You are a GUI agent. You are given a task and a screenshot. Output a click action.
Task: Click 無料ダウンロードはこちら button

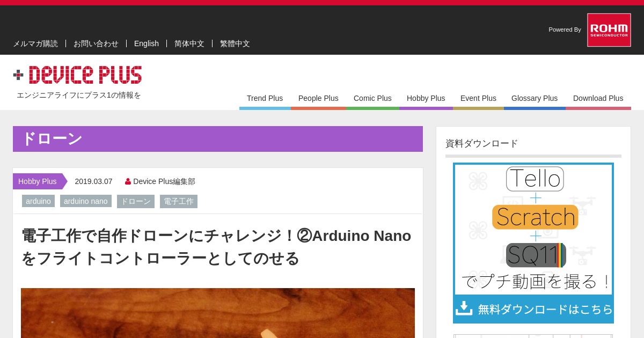click(533, 309)
